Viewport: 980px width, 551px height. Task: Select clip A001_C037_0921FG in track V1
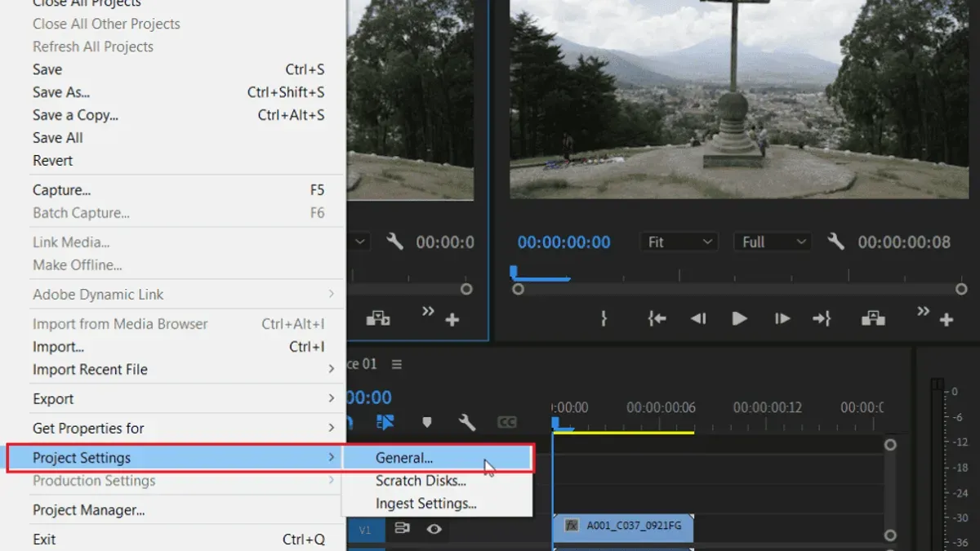[623, 527]
